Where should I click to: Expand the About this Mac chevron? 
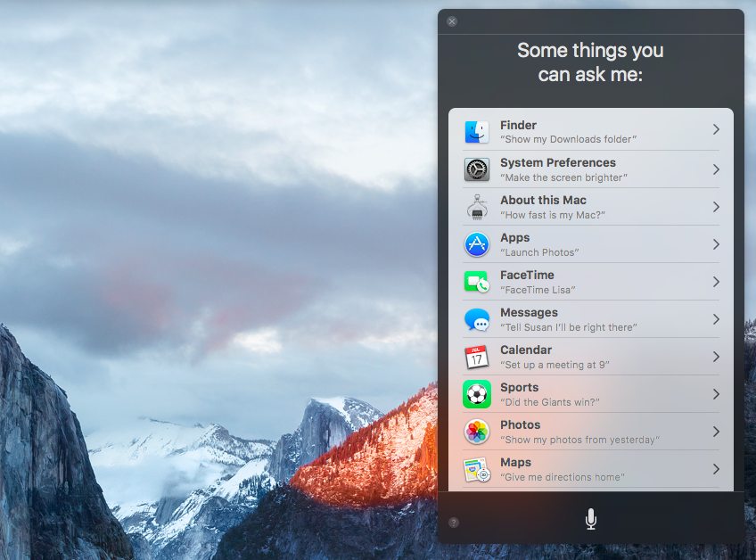click(716, 207)
